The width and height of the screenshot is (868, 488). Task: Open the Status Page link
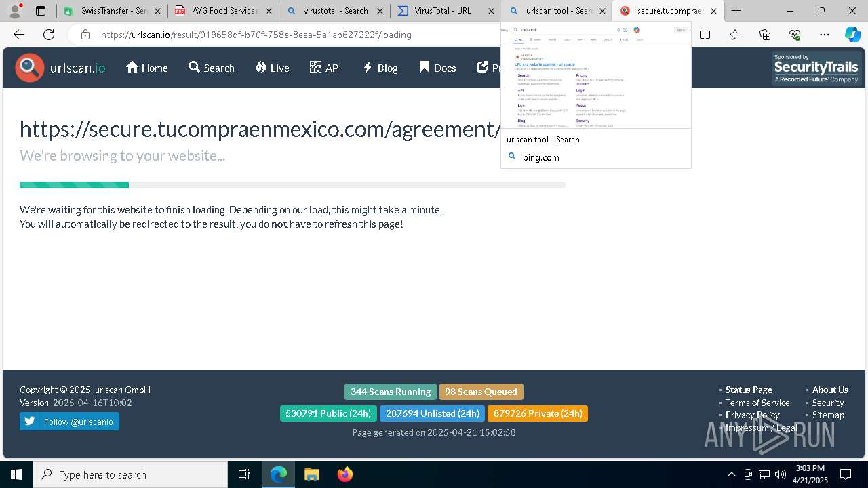(x=749, y=390)
